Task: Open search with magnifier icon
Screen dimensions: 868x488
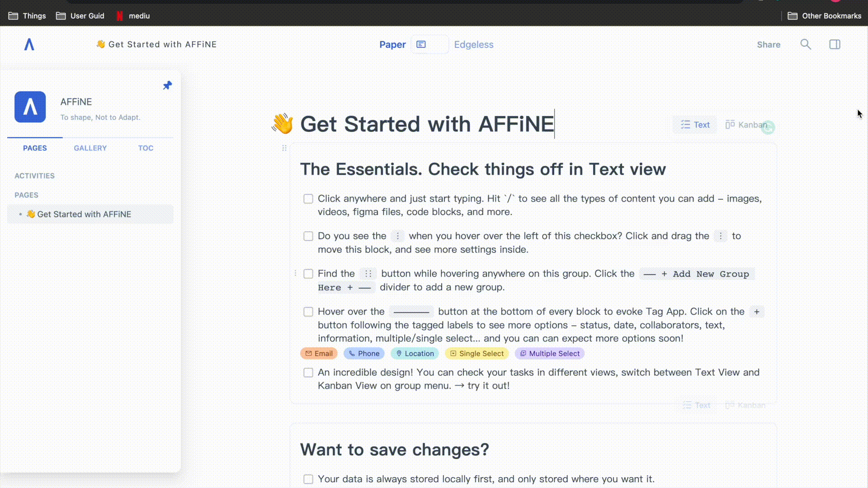Action: click(806, 44)
